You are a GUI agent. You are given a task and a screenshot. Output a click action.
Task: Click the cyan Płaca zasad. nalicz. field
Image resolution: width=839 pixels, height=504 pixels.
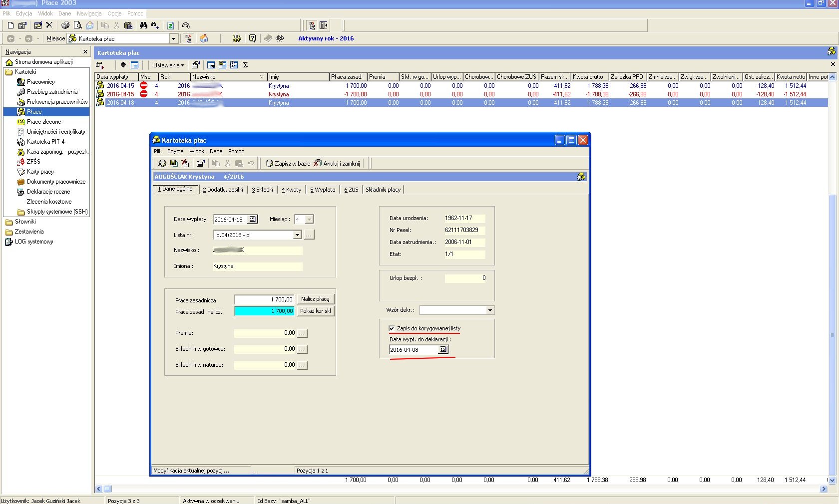coord(264,311)
